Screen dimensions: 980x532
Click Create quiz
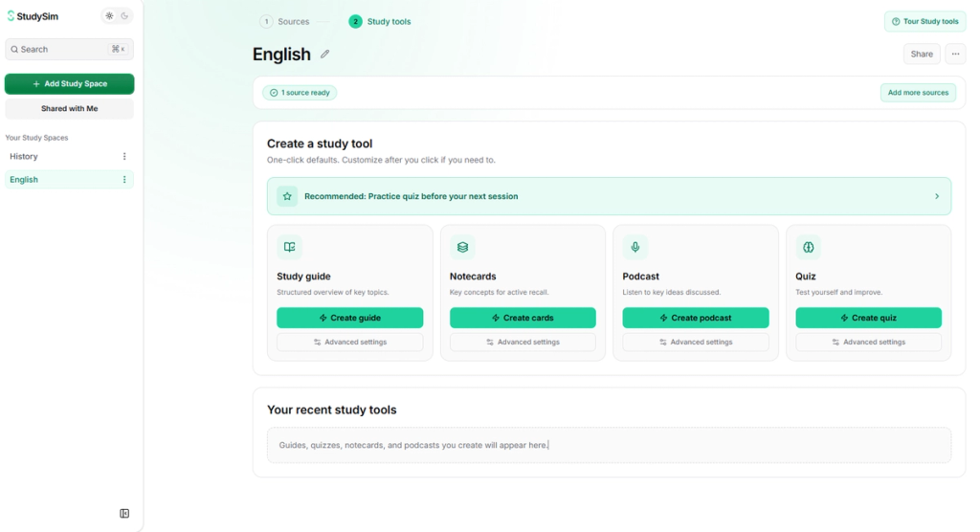869,318
